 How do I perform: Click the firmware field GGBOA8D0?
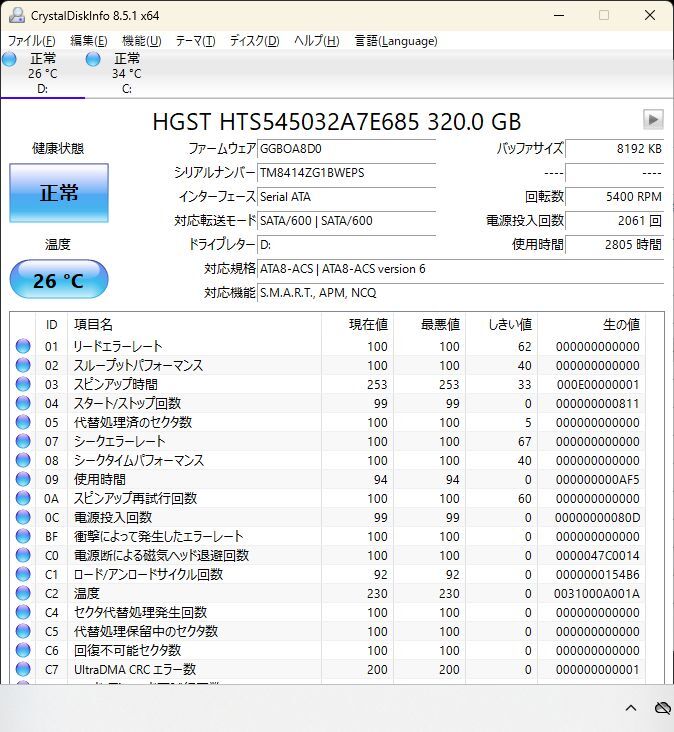point(346,149)
